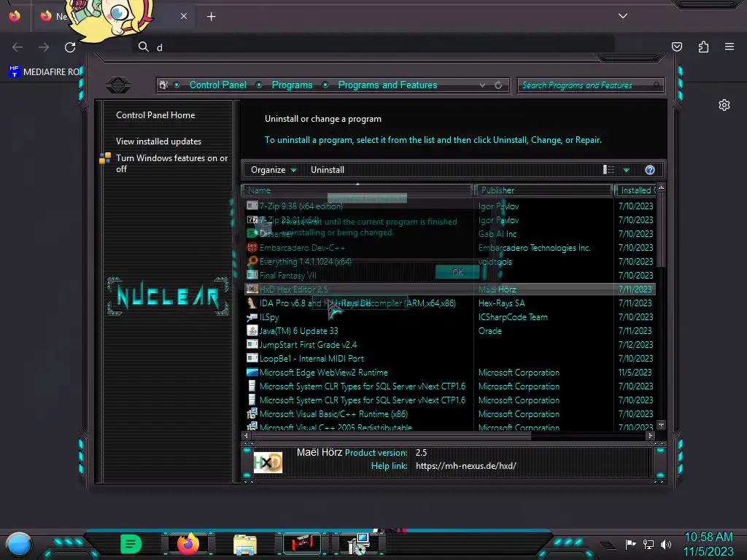Sort by the Name column header

tap(357, 190)
